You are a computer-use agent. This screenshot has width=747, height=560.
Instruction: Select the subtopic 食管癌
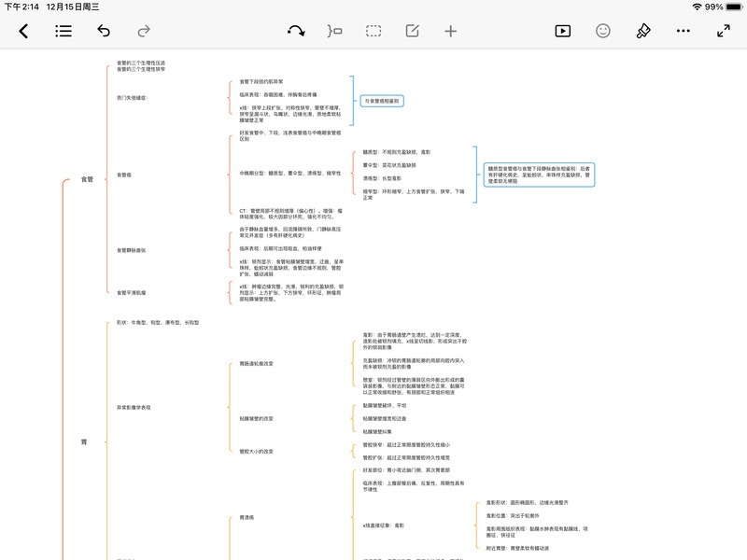pos(124,175)
